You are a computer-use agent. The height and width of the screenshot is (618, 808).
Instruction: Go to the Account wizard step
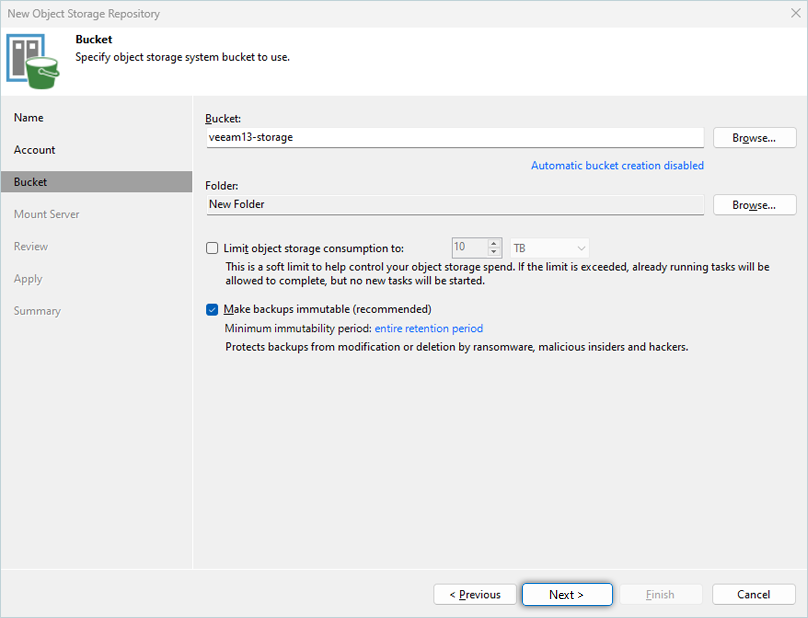(x=35, y=150)
